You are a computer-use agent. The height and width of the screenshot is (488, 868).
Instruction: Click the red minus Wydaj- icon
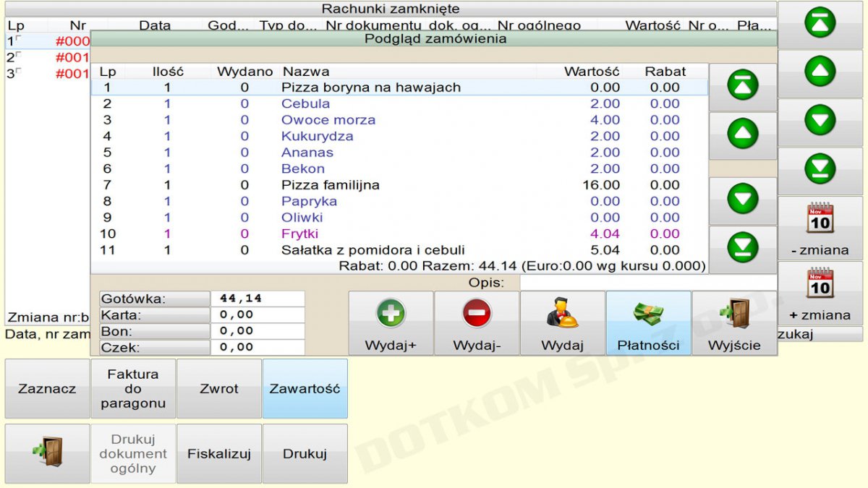tap(477, 314)
